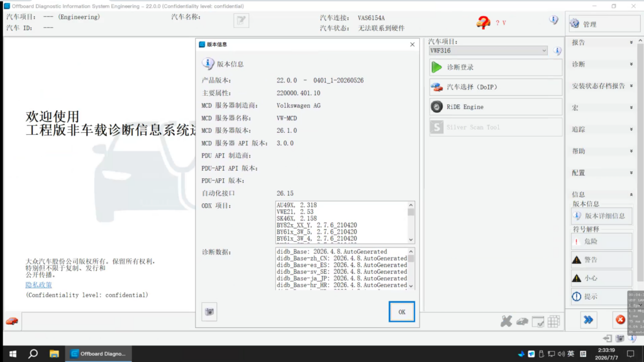Expand the 报告 section

coord(602,42)
